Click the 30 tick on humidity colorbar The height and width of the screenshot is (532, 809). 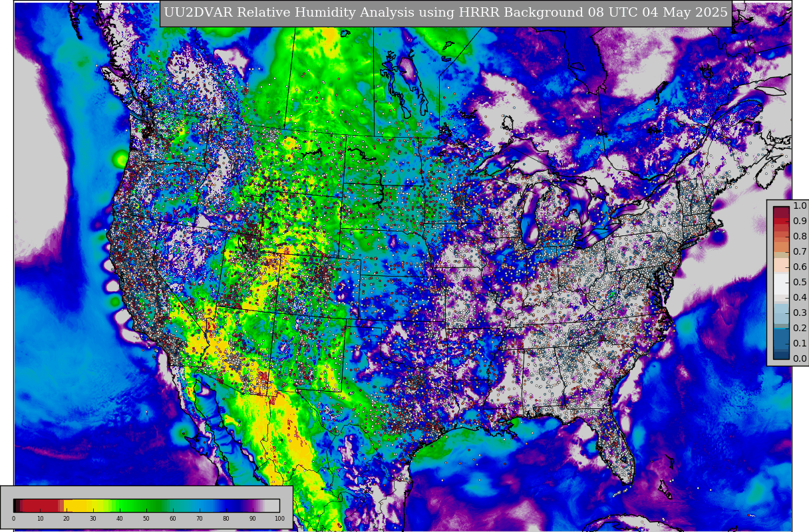point(93,519)
